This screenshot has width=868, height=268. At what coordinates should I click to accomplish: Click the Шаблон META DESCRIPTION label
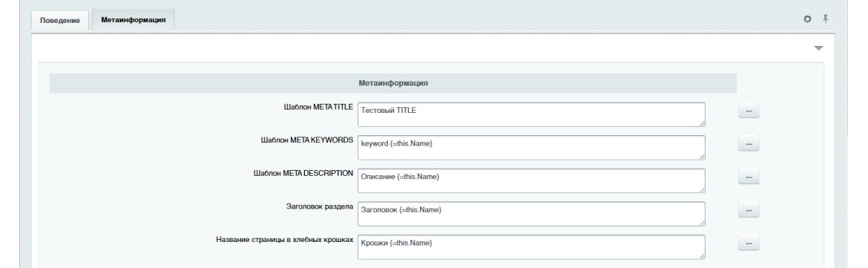pos(303,174)
